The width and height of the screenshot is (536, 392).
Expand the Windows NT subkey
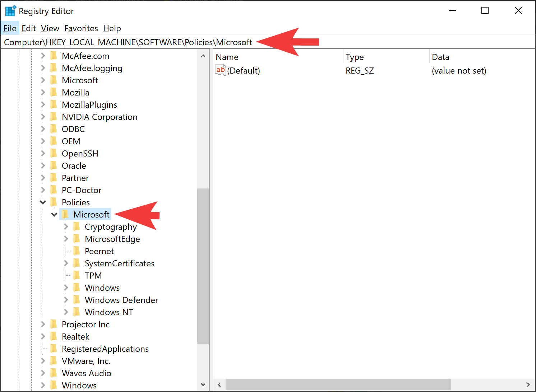pos(66,312)
